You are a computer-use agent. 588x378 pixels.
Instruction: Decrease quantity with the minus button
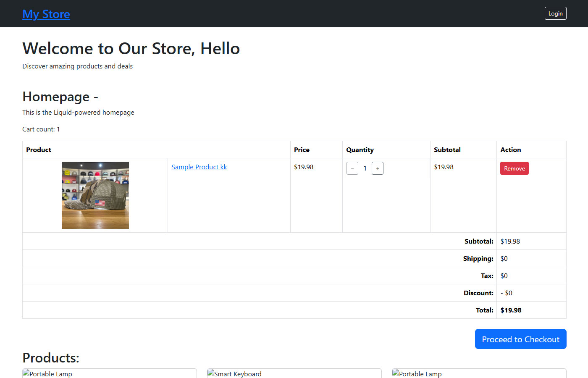[352, 168]
